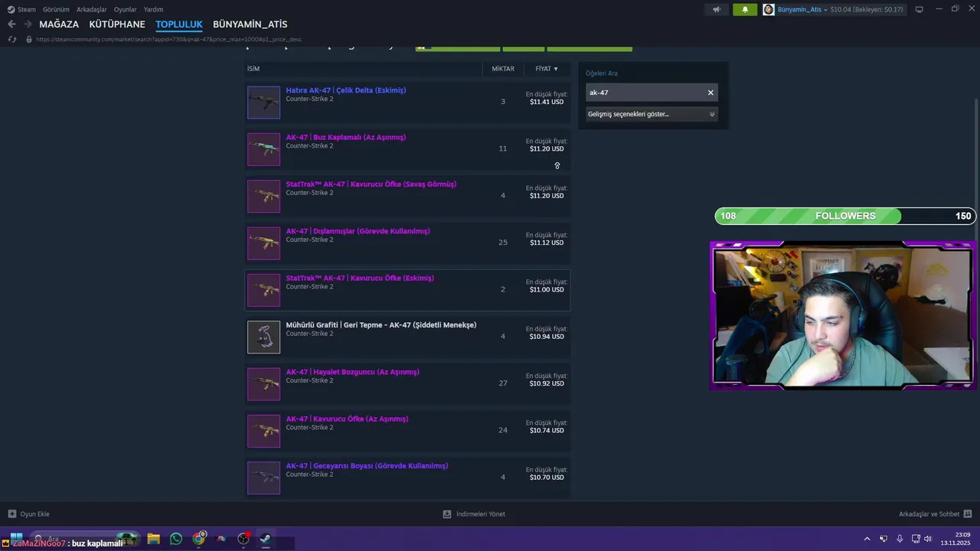Click the Oyun Ekle button
980x551 pixels.
(29, 514)
